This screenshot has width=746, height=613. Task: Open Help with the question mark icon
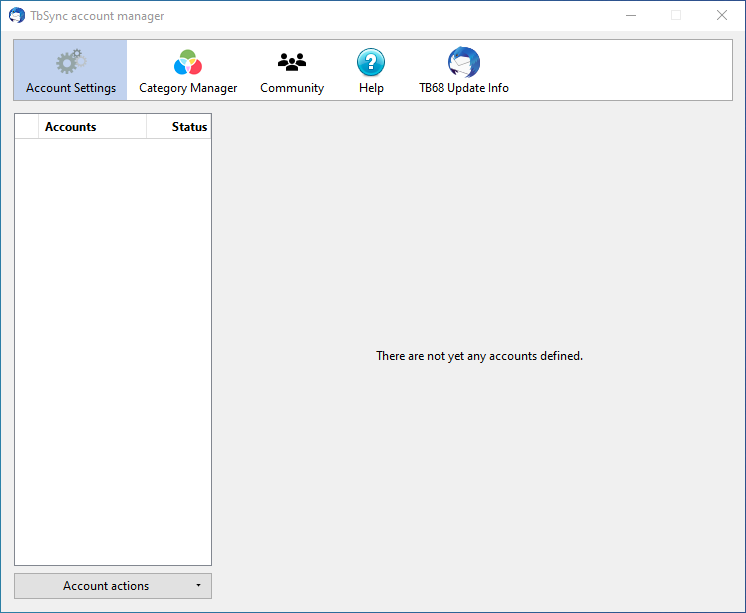pyautogui.click(x=371, y=62)
